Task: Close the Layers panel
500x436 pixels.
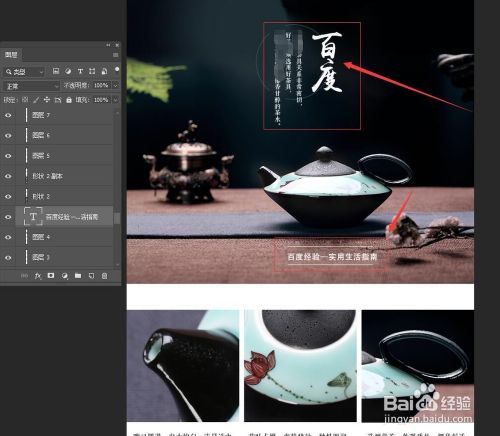Action: click(117, 45)
